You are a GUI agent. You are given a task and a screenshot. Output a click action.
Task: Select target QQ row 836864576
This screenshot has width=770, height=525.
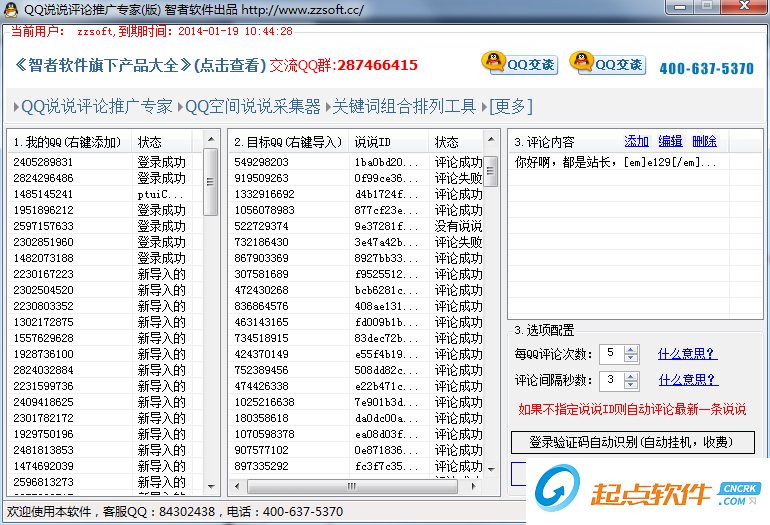(x=357, y=306)
